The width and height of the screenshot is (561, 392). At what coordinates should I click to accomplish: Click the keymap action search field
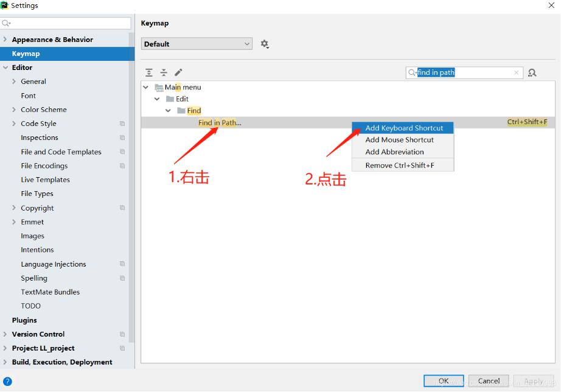[x=464, y=72]
